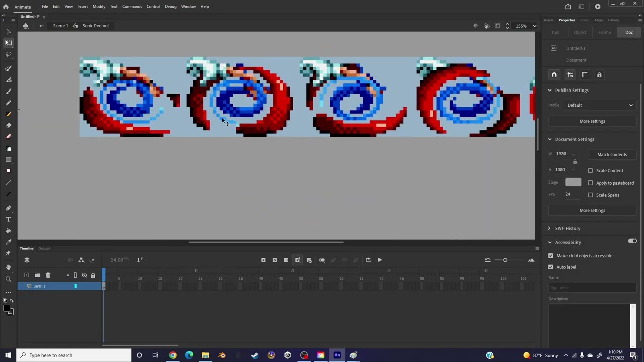Select the Text tool
The image size is (644, 362).
tap(8, 220)
